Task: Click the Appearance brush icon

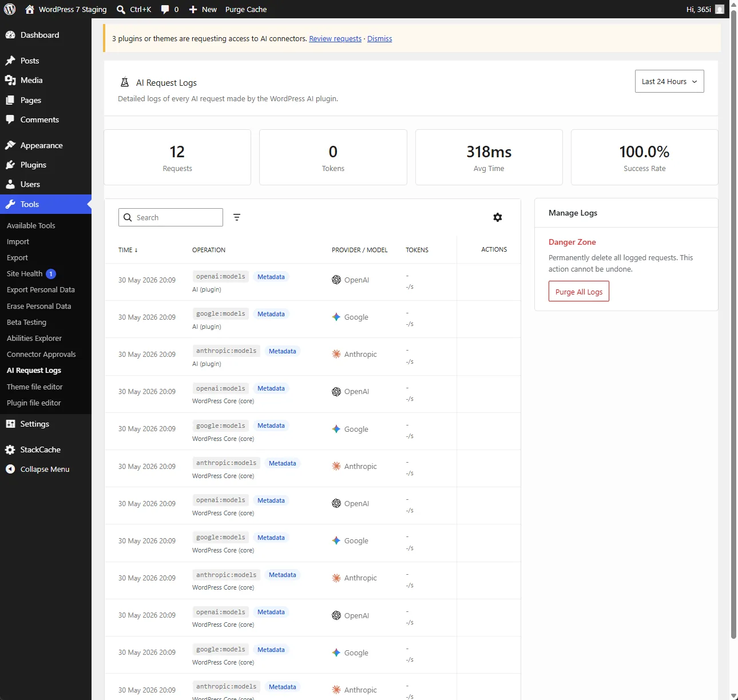Action: pyautogui.click(x=10, y=145)
